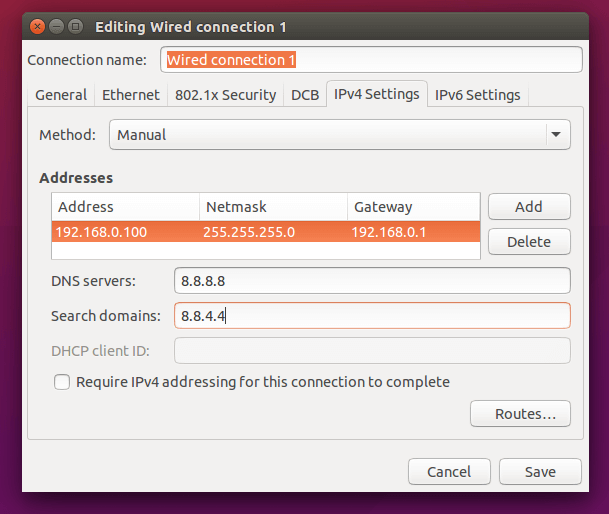Close the Editing Wired connection 1 window

pos(36,24)
